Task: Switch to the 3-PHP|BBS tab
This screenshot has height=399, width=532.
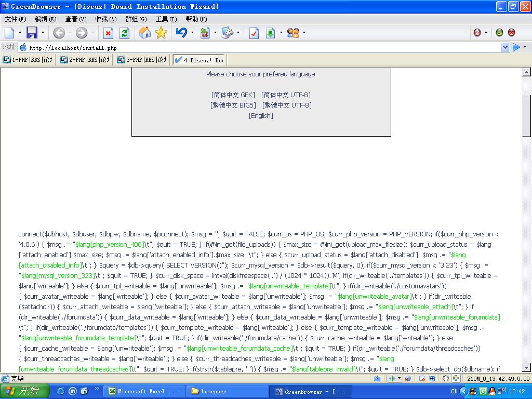Action: point(142,60)
